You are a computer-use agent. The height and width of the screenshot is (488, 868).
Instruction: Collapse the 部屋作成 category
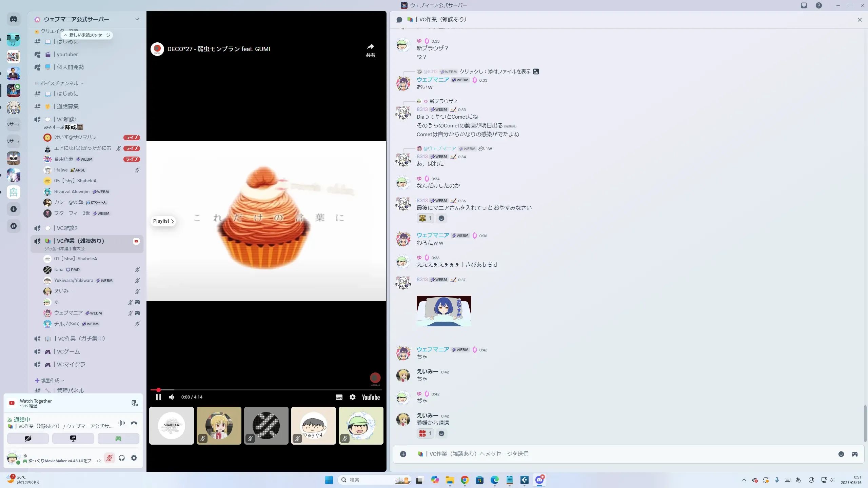coord(50,381)
